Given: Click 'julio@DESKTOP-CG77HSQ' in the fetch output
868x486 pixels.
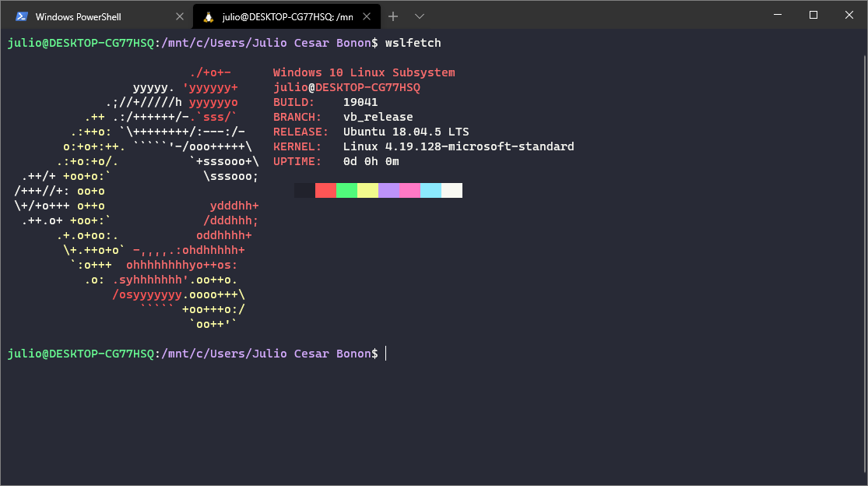Looking at the screenshot, I should 347,87.
